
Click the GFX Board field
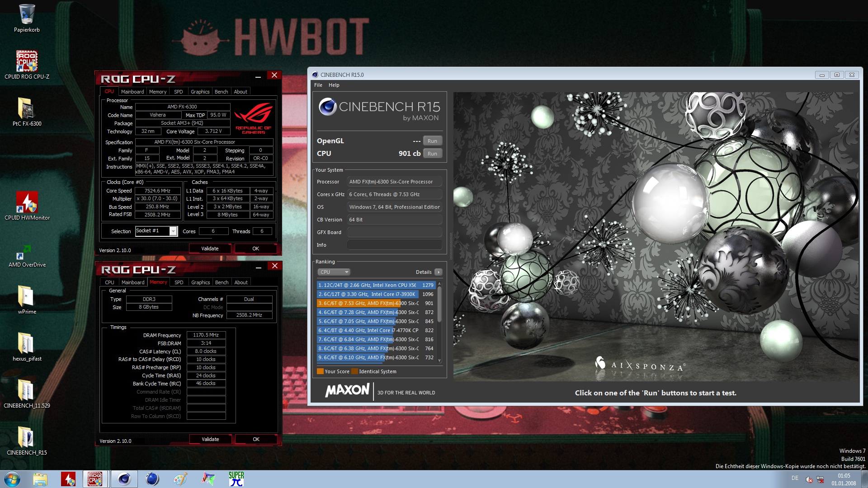[395, 232]
